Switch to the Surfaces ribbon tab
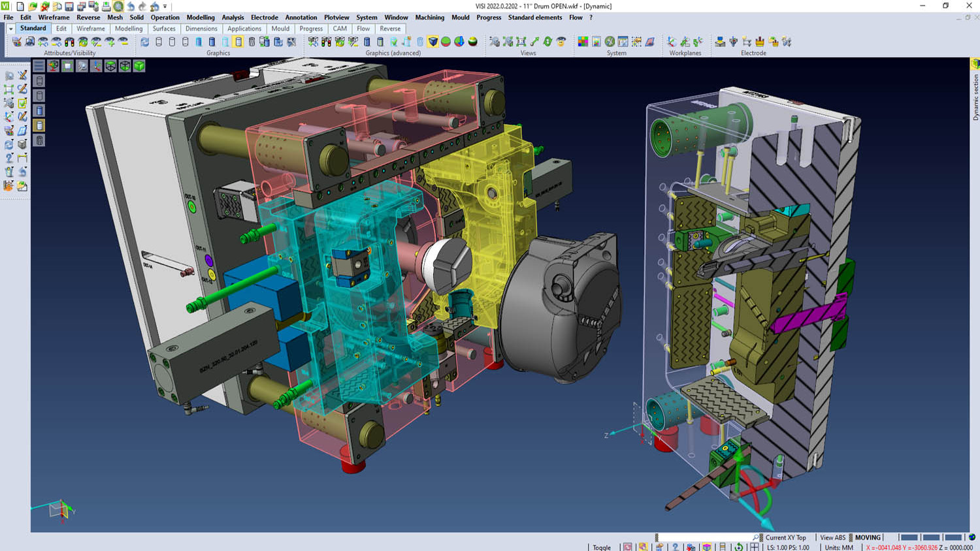This screenshot has height=551, width=980. 164,29
